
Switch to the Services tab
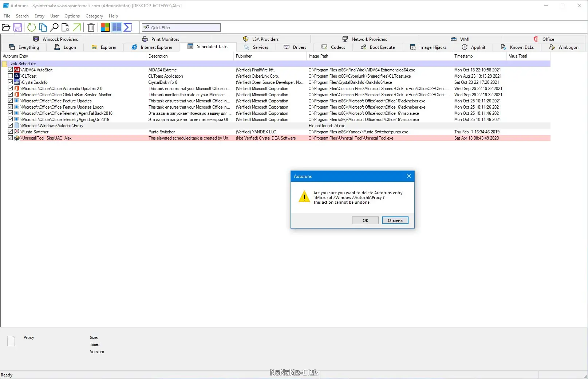(x=256, y=47)
